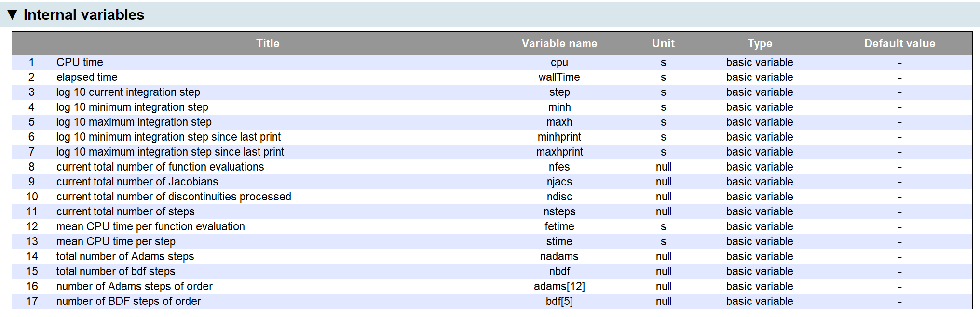The height and width of the screenshot is (317, 980).
Task: Select the variable name 'cpu'
Action: pyautogui.click(x=559, y=62)
